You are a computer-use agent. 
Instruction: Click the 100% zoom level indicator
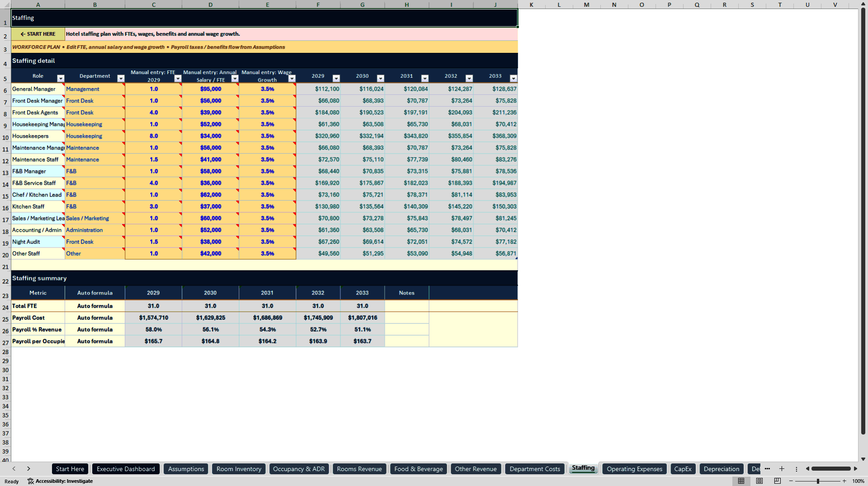858,481
